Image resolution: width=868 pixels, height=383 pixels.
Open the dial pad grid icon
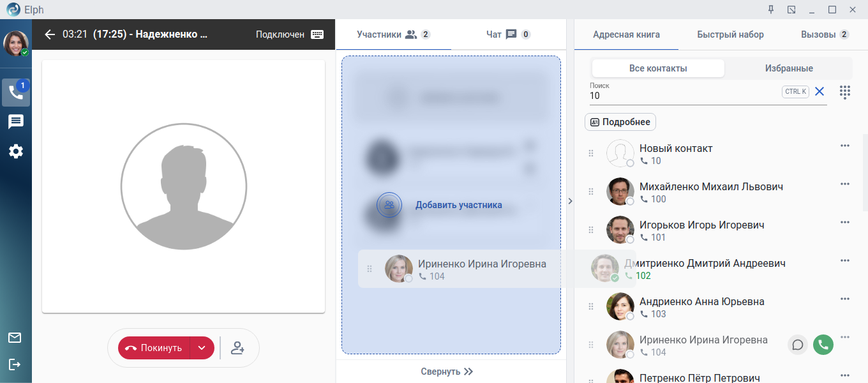pyautogui.click(x=845, y=92)
